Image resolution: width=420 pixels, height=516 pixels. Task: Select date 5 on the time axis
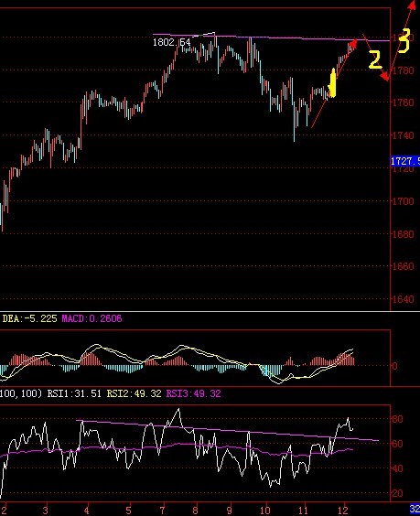pos(128,511)
